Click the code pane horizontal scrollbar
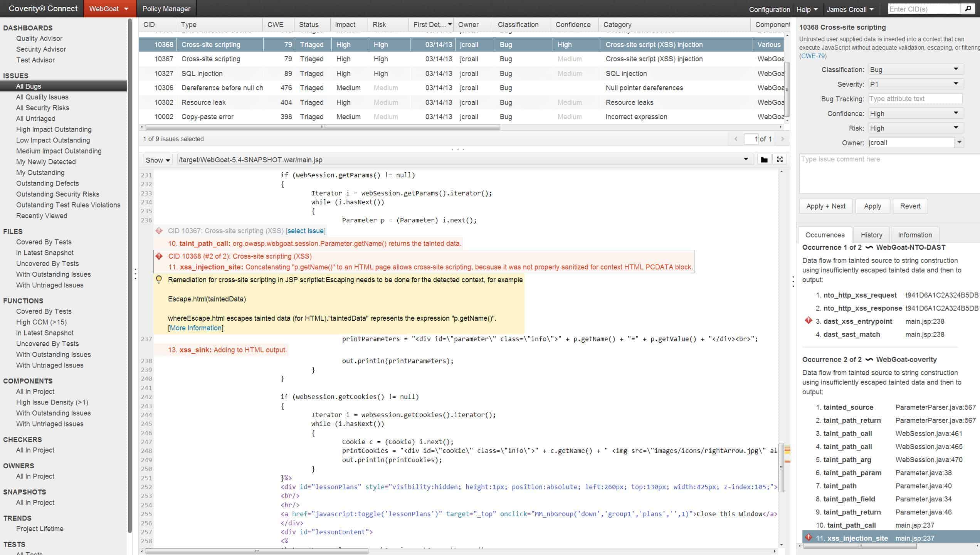This screenshot has height=555, width=980. [x=257, y=552]
